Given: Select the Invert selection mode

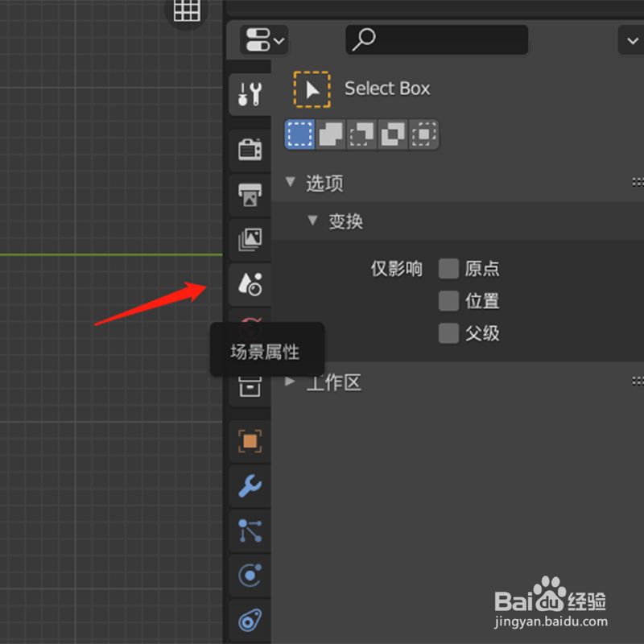Looking at the screenshot, I should pyautogui.click(x=393, y=134).
